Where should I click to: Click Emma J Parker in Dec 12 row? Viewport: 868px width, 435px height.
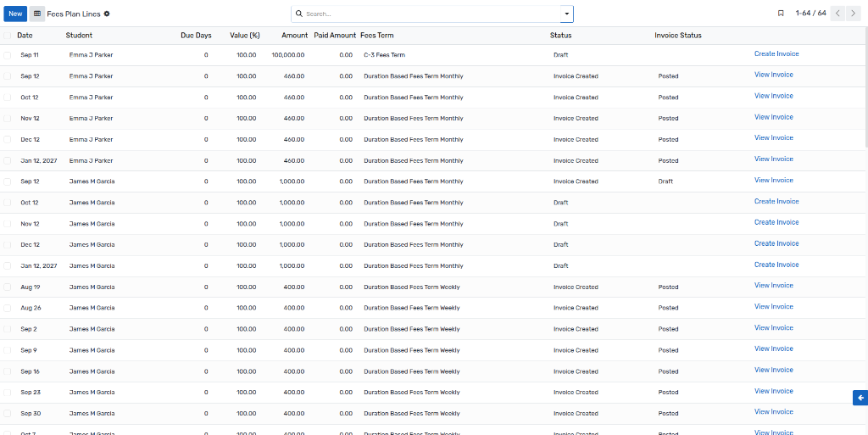[x=91, y=139]
